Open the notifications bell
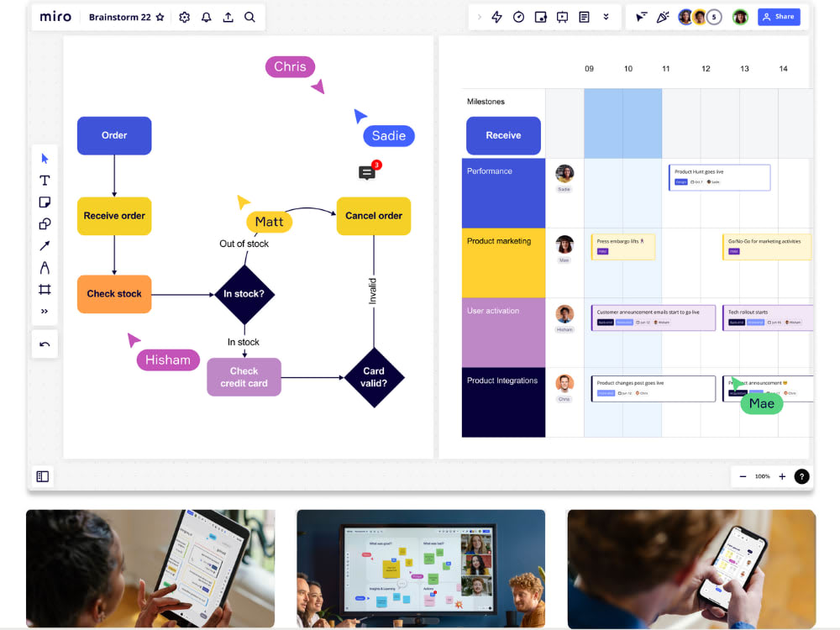 (x=206, y=17)
